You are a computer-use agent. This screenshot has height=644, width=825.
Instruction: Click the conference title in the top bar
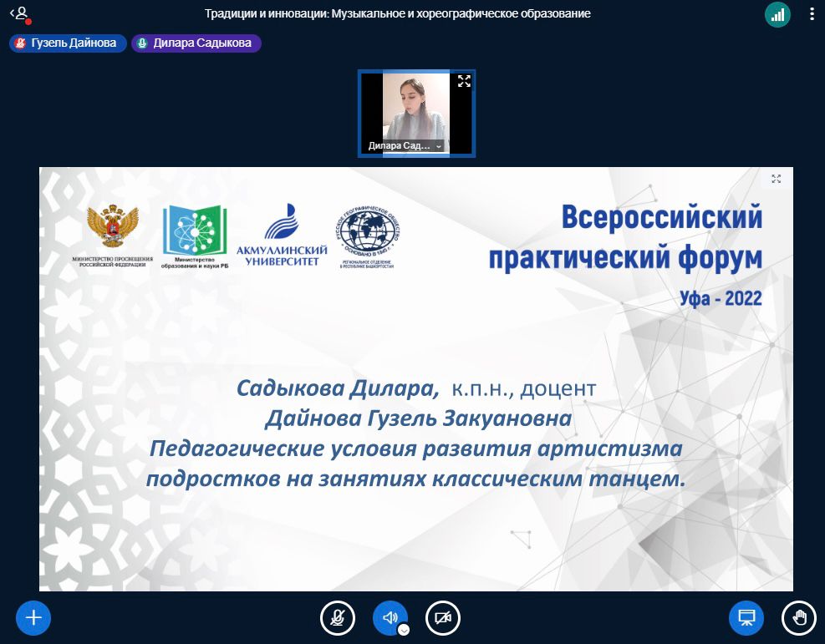(x=398, y=14)
